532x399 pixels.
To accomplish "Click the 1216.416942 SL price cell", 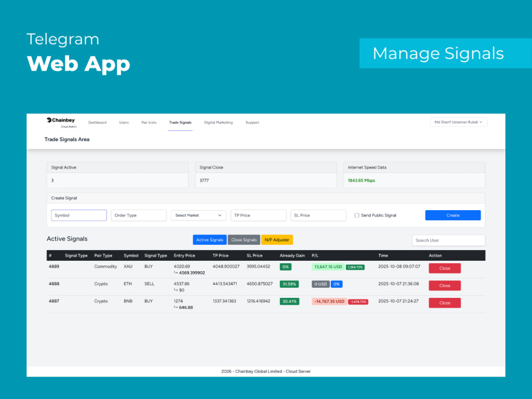I will pyautogui.click(x=259, y=301).
